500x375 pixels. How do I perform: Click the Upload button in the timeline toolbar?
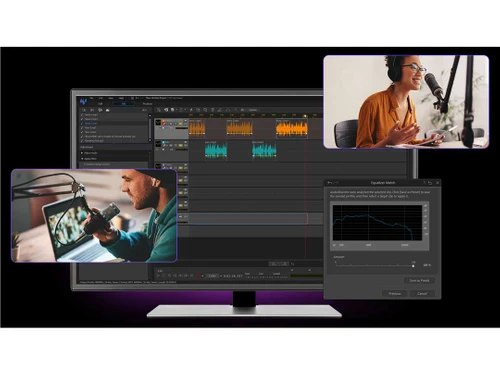coord(253,110)
